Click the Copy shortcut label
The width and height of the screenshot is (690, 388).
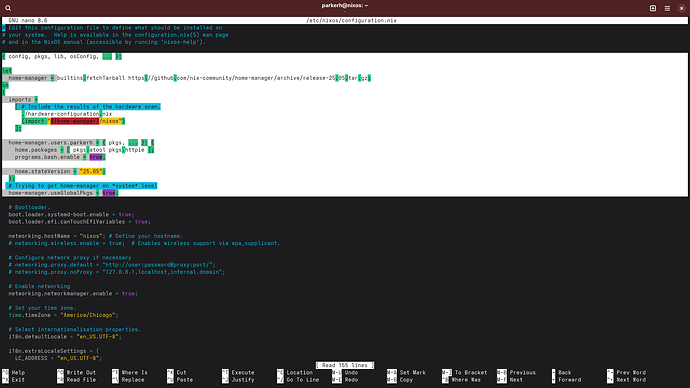coord(406,380)
